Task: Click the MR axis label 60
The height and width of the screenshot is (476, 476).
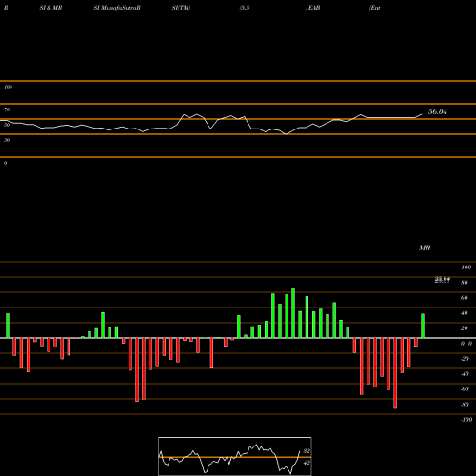Action: point(465,298)
